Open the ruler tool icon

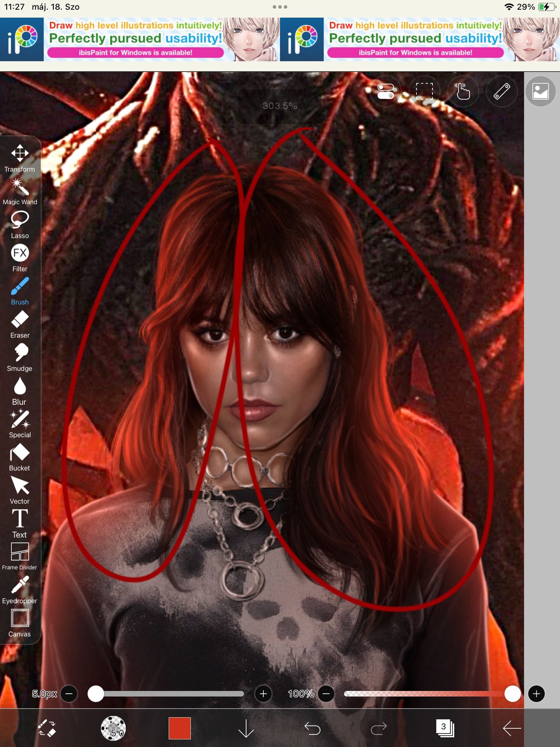pos(502,92)
